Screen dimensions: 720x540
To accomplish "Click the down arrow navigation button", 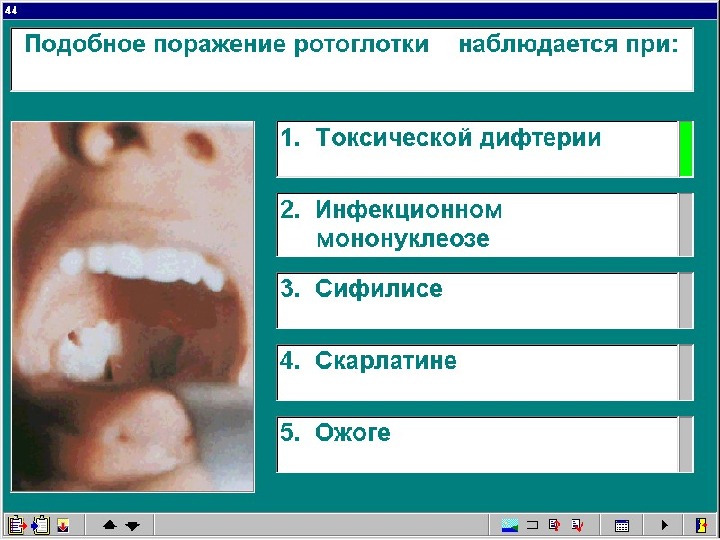I will pos(133,526).
